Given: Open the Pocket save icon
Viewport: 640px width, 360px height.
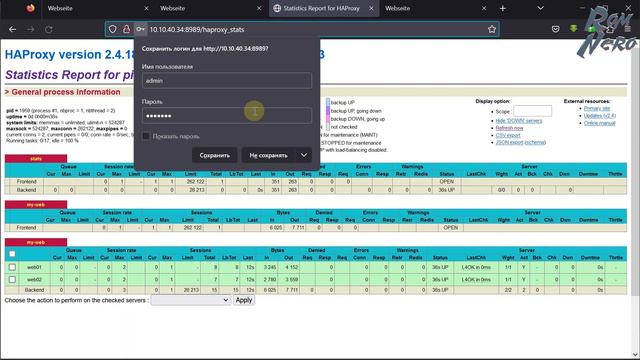Looking at the screenshot, I should coord(556,29).
